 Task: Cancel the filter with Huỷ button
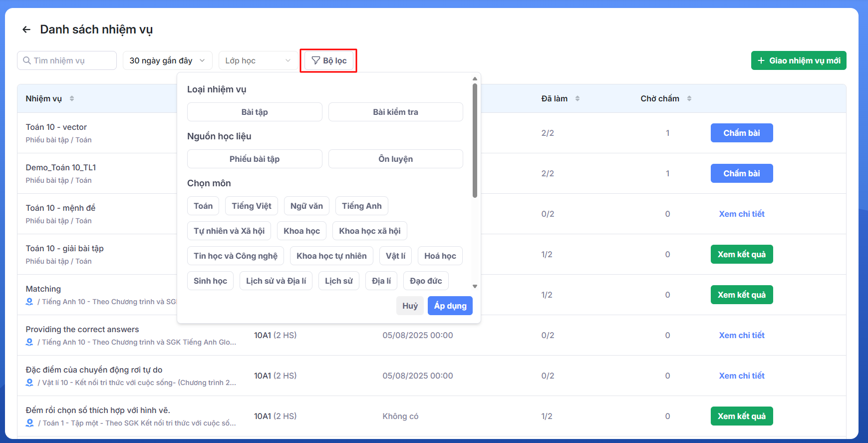(x=410, y=306)
